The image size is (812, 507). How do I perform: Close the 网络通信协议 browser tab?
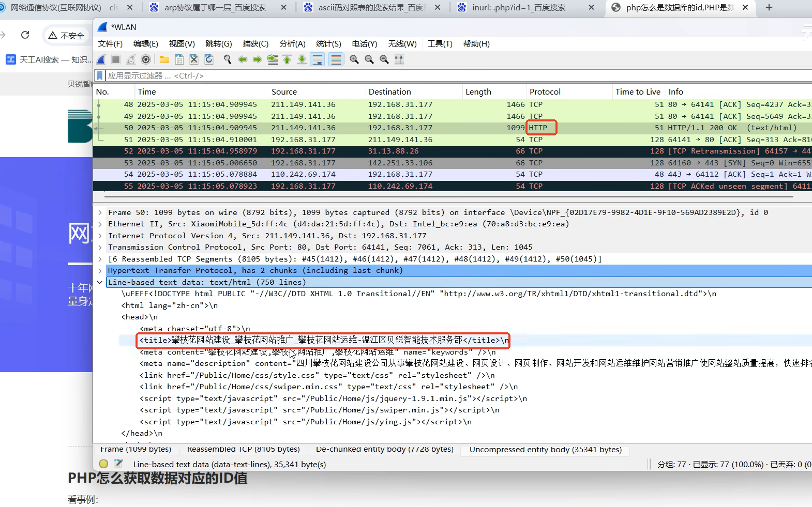click(x=130, y=7)
